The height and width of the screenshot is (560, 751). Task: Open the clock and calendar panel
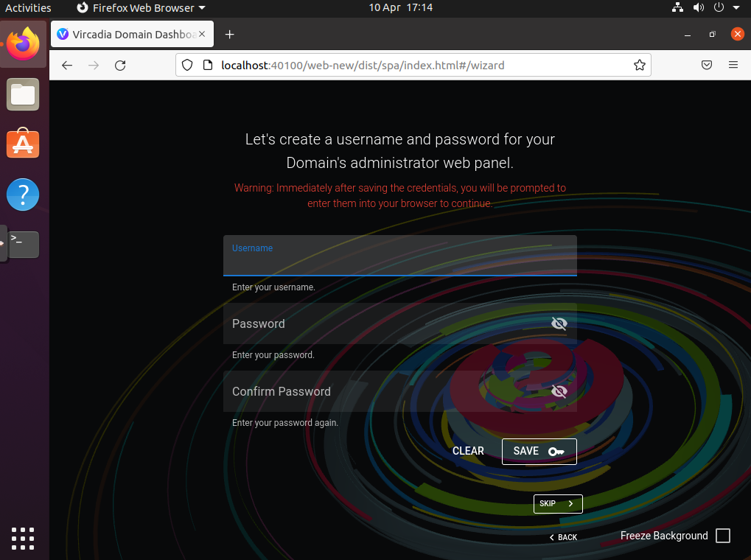click(x=400, y=7)
